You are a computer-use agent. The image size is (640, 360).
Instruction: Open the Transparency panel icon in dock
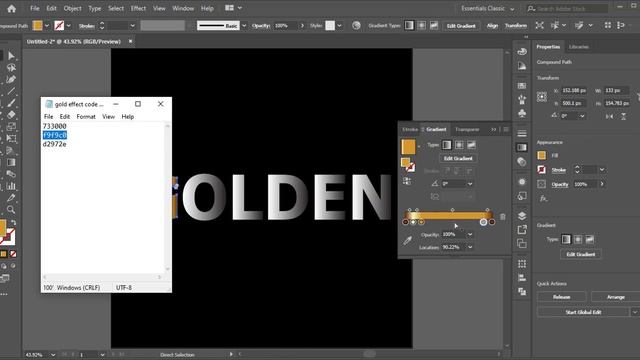(522, 162)
